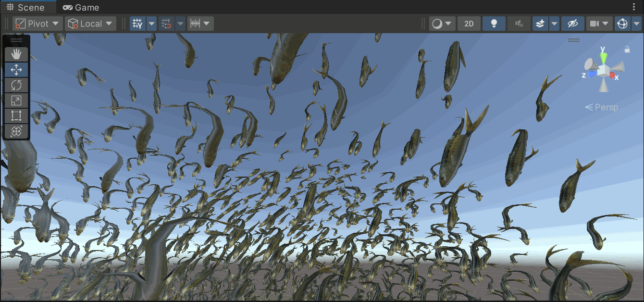Select the Hand view tool
This screenshot has width=644, height=302.
(16, 54)
